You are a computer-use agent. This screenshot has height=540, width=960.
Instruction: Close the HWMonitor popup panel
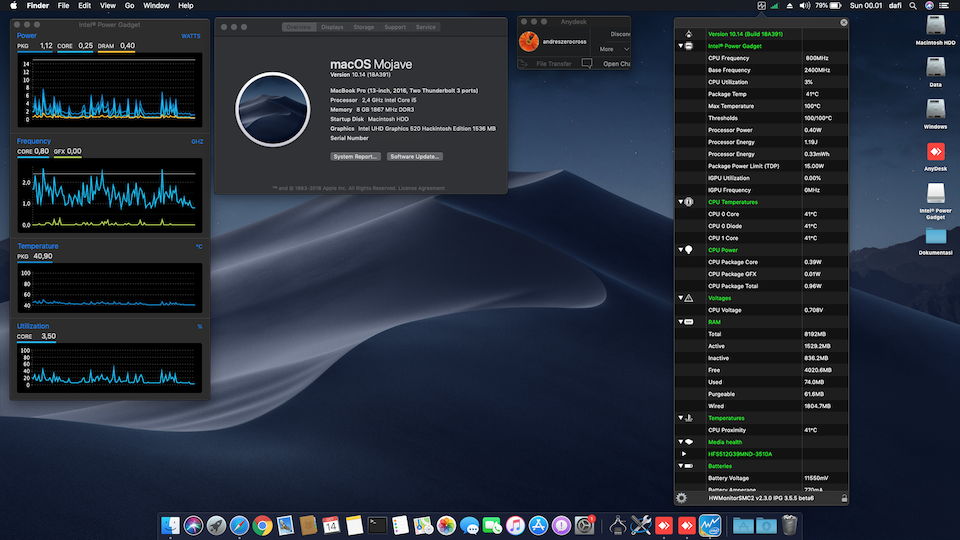click(x=844, y=23)
